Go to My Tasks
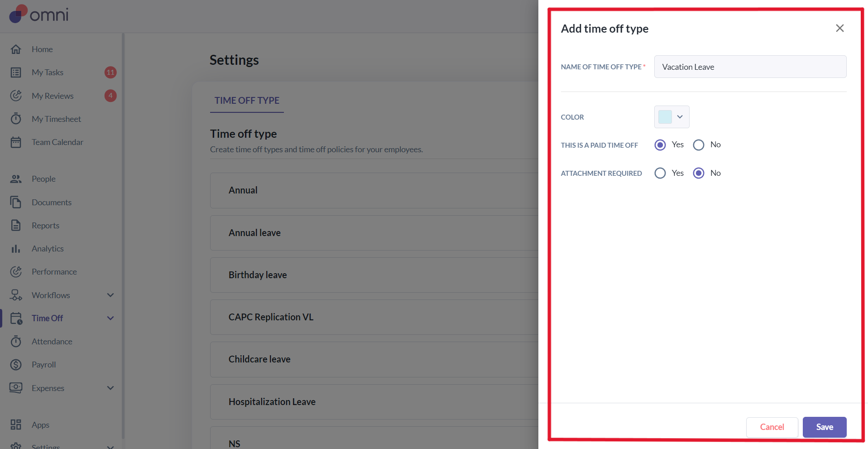Image resolution: width=868 pixels, height=449 pixels. (x=48, y=72)
